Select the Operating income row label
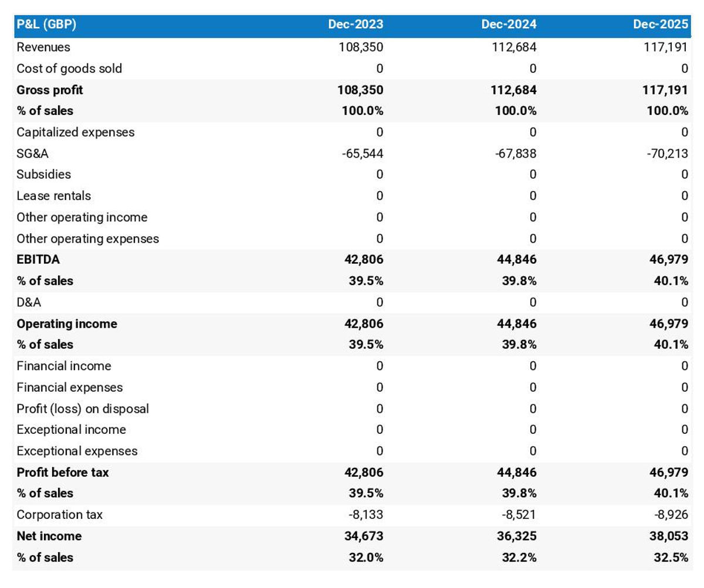The width and height of the screenshot is (704, 588). coord(67,324)
